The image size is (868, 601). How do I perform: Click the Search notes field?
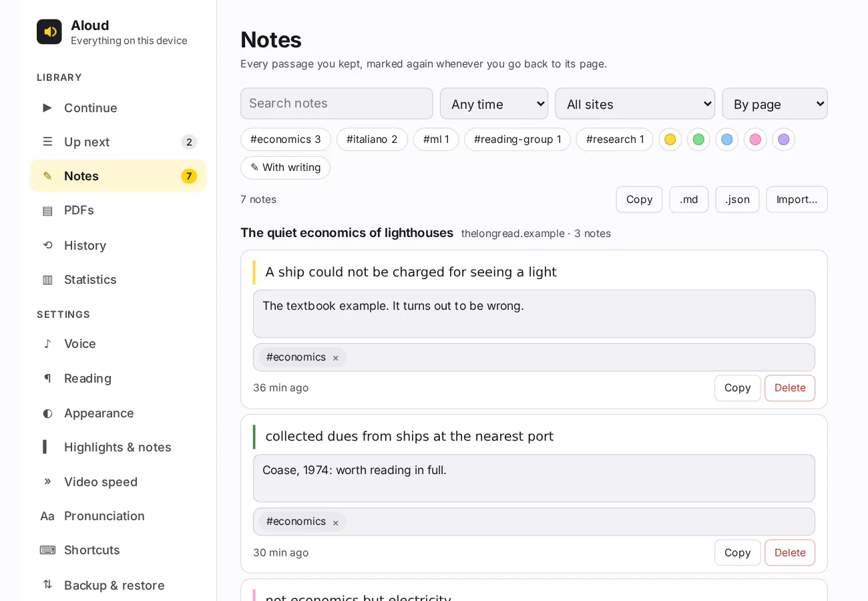pyautogui.click(x=337, y=104)
